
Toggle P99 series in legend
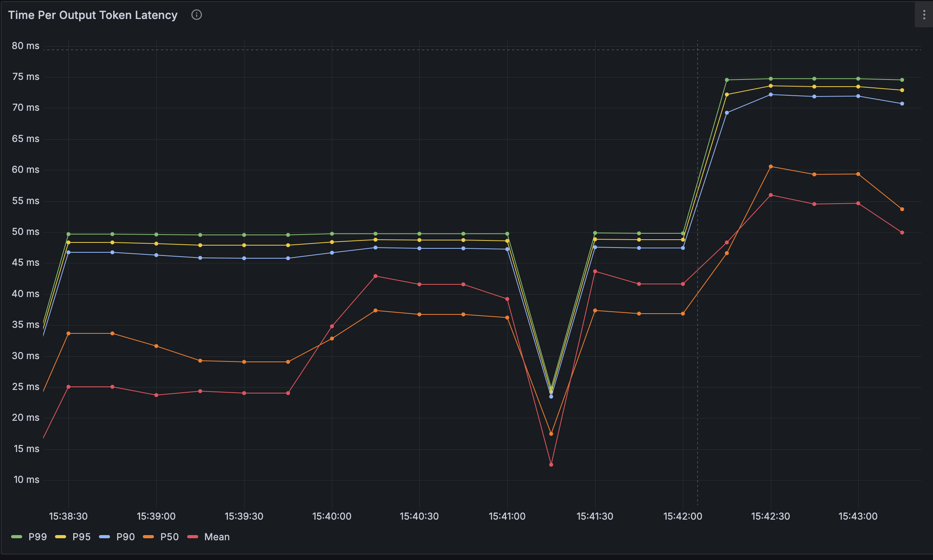coord(38,537)
